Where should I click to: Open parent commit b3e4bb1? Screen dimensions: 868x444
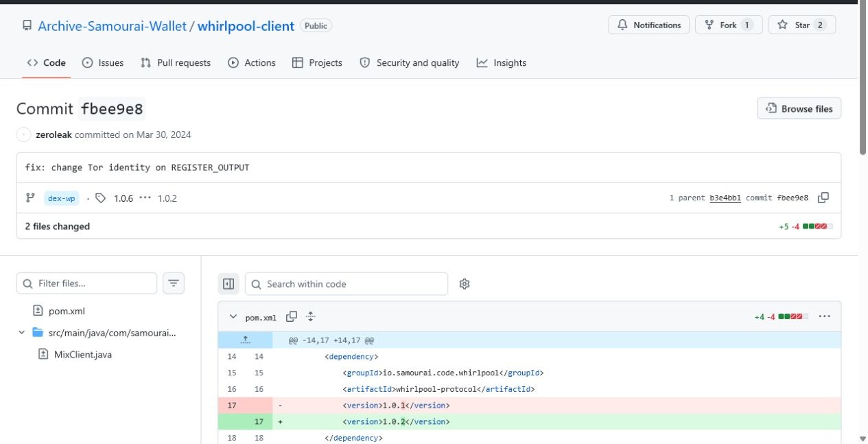tap(725, 198)
